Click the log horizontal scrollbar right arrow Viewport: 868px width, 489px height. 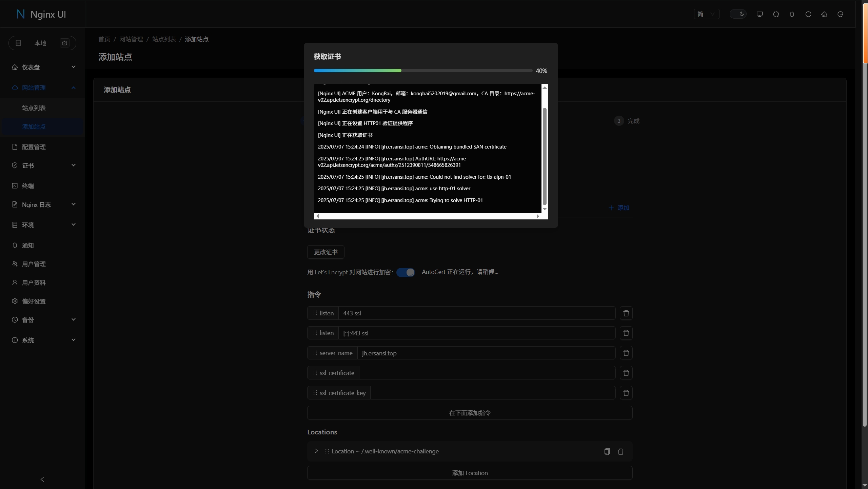point(538,216)
